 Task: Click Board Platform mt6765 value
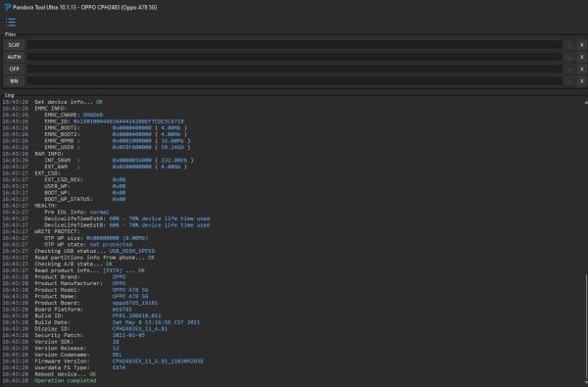point(122,310)
